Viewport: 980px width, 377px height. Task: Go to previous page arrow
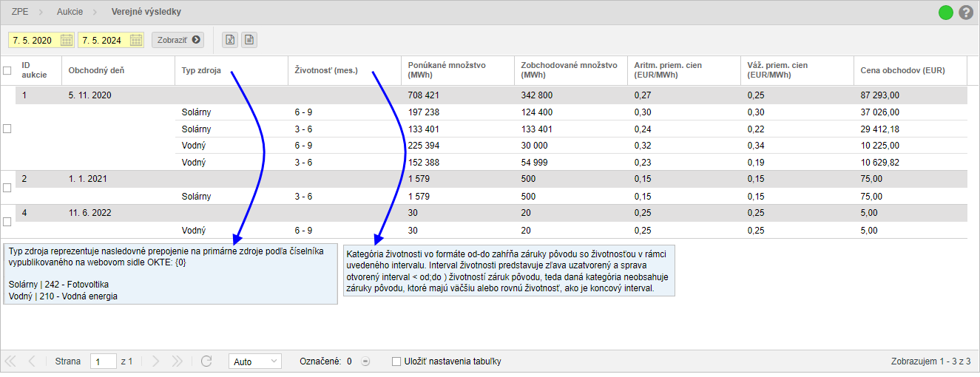[x=32, y=361]
